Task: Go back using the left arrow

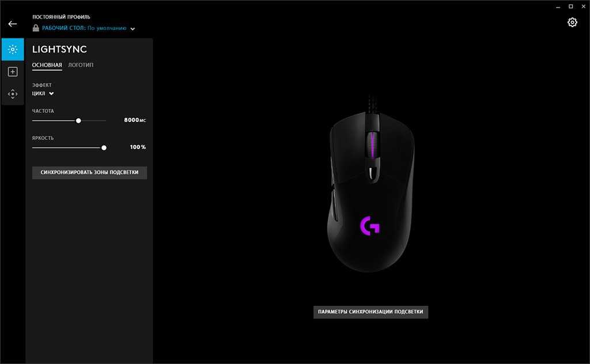Action: (13, 24)
